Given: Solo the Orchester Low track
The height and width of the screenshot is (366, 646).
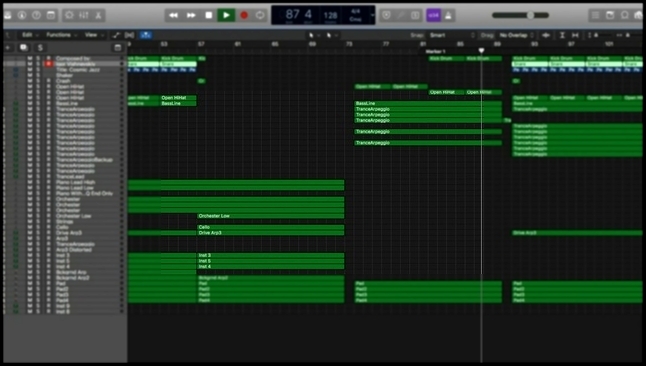Looking at the screenshot, I should (x=39, y=216).
